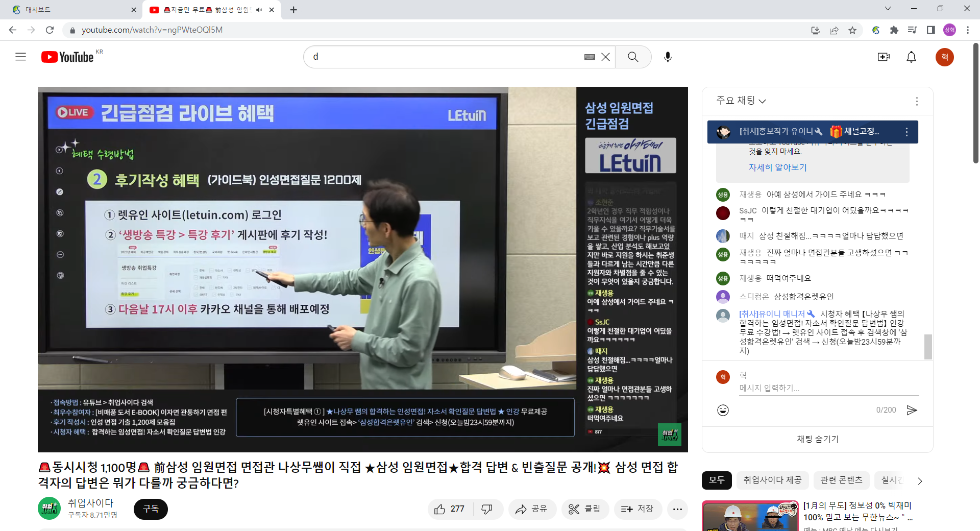The width and height of the screenshot is (980, 531).
Task: Open a new browser tab
Action: [293, 10]
